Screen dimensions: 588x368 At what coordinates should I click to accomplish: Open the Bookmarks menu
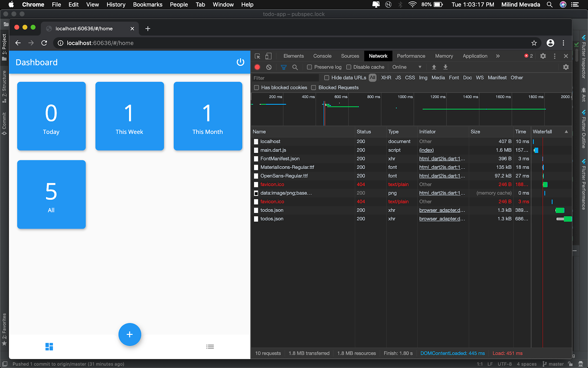tap(147, 4)
